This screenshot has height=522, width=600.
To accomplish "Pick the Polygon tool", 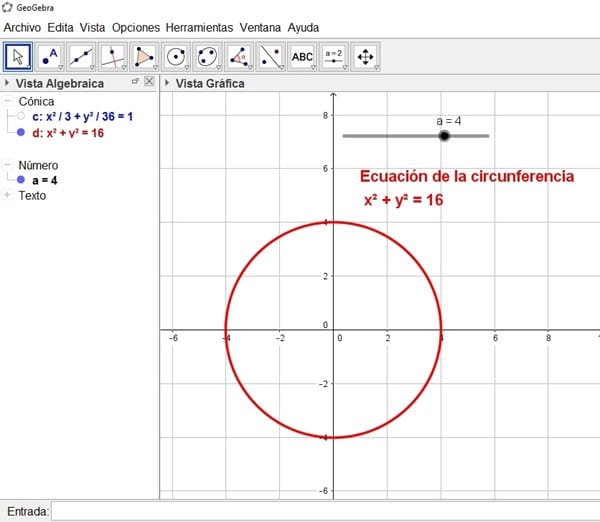I will click(146, 57).
